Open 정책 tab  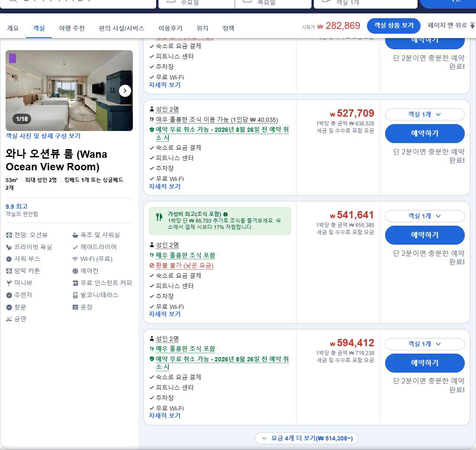pos(228,28)
